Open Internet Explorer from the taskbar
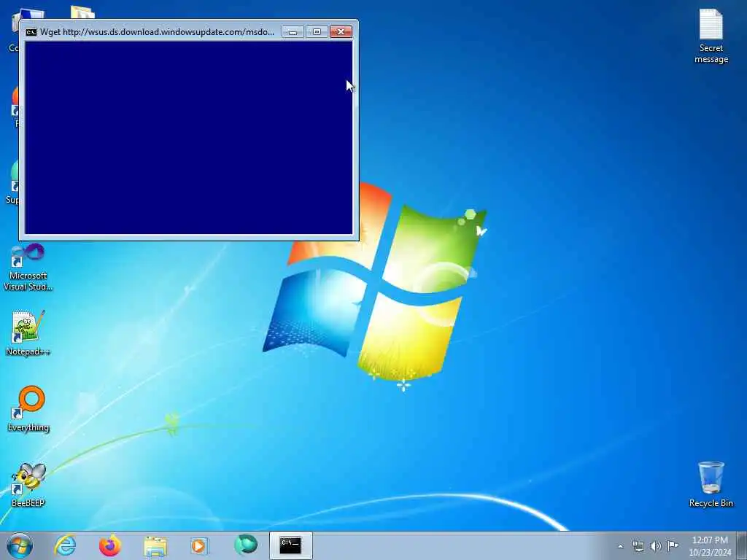747x560 pixels. [65, 545]
